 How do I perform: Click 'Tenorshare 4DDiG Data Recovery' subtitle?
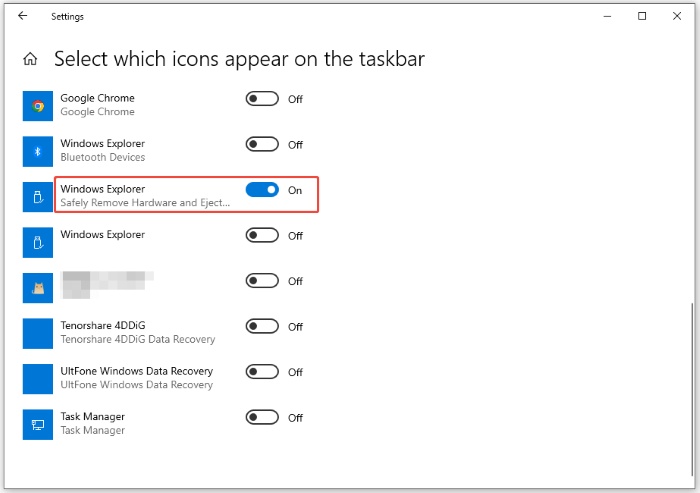(138, 339)
